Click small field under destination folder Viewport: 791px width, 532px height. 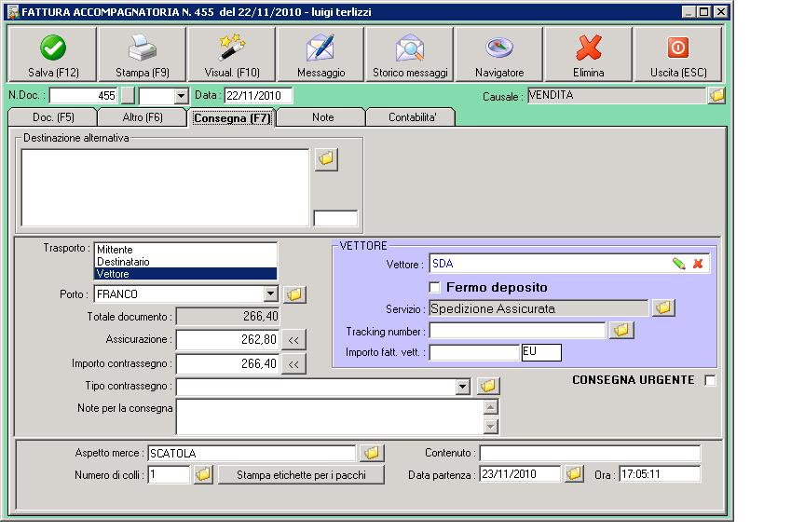click(335, 218)
